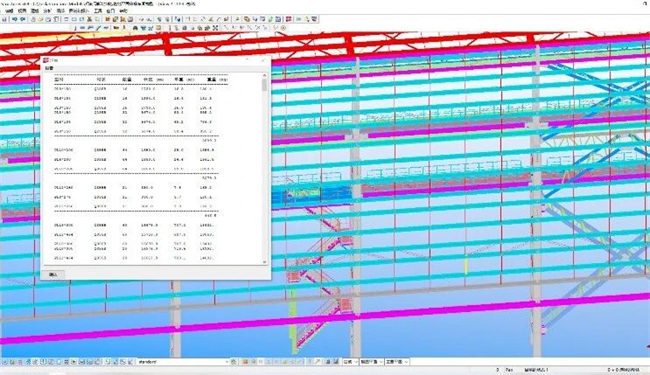
Task: Click the report dialog's scrollbar thumb
Action: click(x=264, y=85)
